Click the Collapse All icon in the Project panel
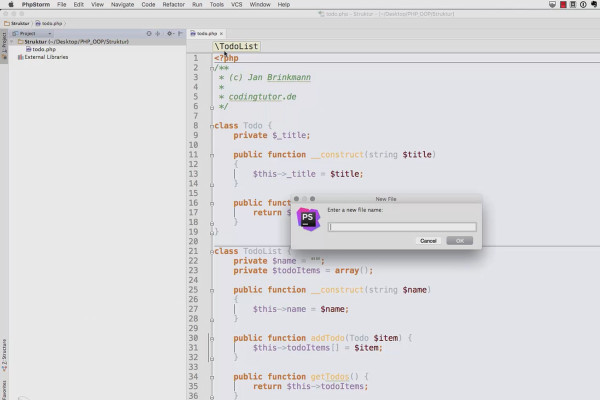 [158, 34]
